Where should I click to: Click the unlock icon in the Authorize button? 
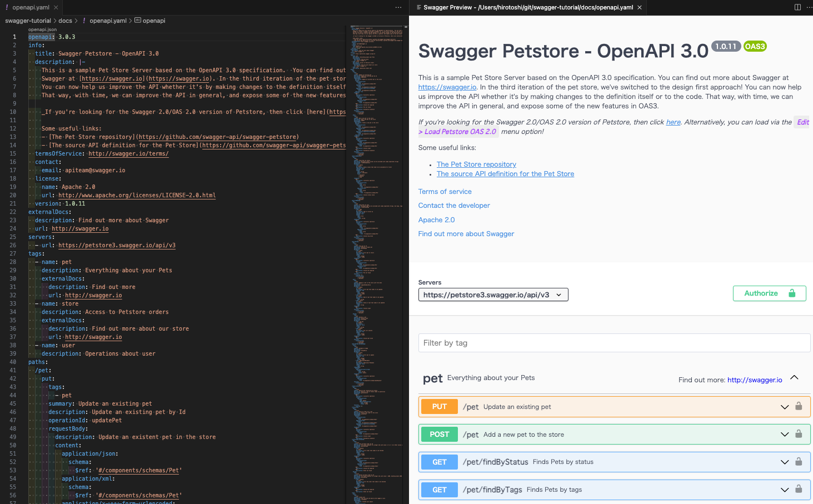pos(792,293)
